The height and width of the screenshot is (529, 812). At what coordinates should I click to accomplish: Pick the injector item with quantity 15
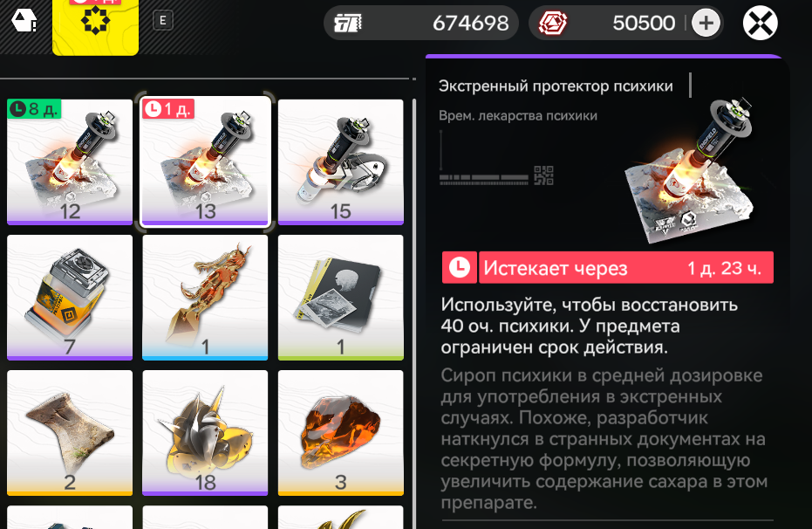(341, 162)
